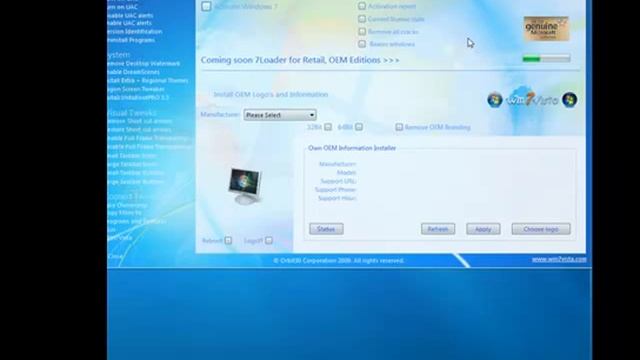The image size is (640, 360).
Task: Click the genuine Microsoft badge icon
Action: (x=546, y=29)
